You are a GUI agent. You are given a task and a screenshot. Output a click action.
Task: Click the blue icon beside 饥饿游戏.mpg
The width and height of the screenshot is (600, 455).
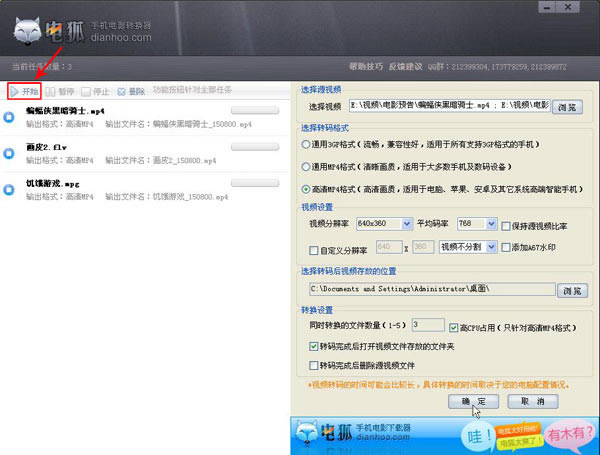9,190
